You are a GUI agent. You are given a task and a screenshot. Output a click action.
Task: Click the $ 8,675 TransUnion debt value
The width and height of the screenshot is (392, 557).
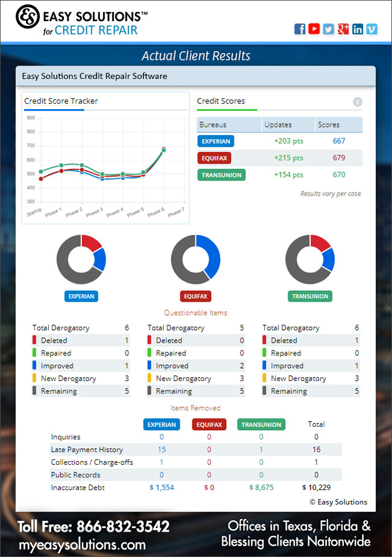click(261, 488)
